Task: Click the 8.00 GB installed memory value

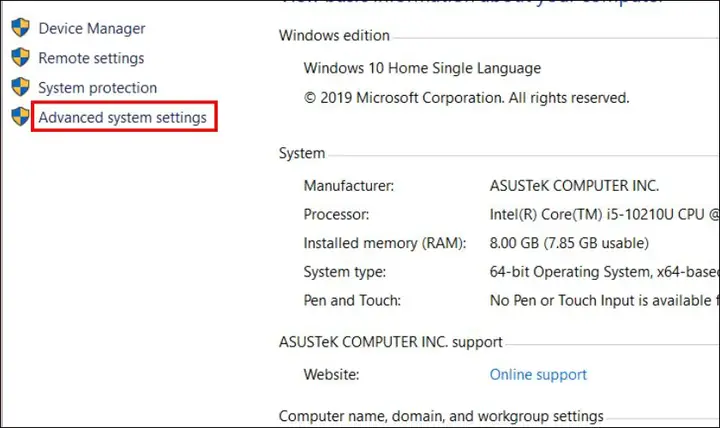Action: coord(569,243)
